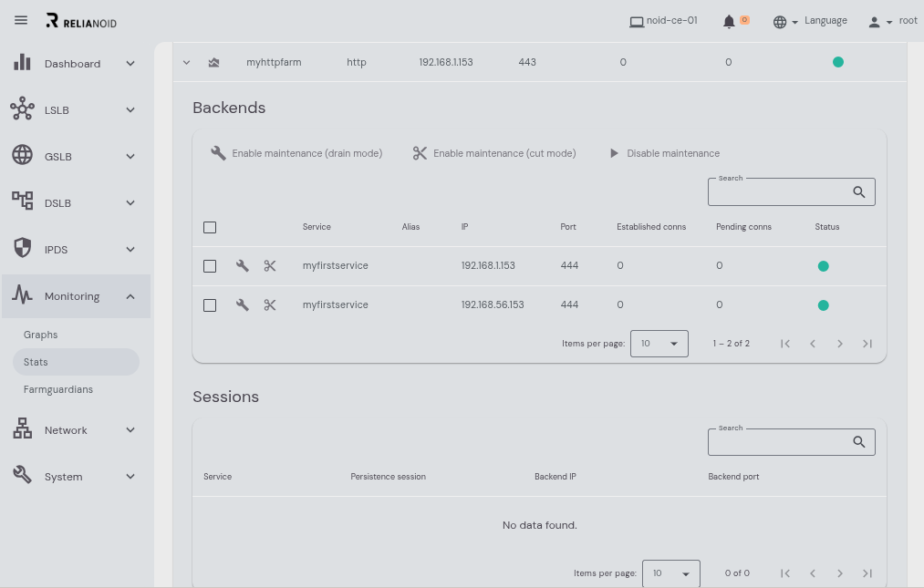Screen dimensions: 924x588
Task: Open the Dashboard menu item
Action: (76, 64)
